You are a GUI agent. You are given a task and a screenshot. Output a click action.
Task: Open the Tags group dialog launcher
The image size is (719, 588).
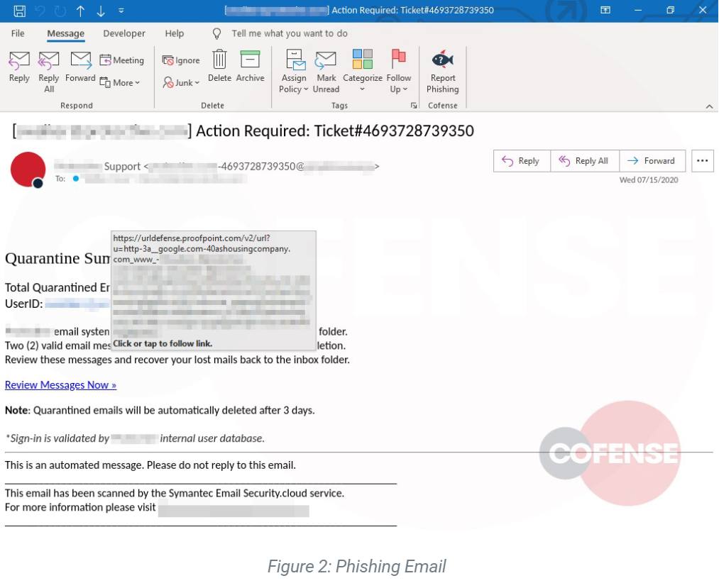point(414,106)
